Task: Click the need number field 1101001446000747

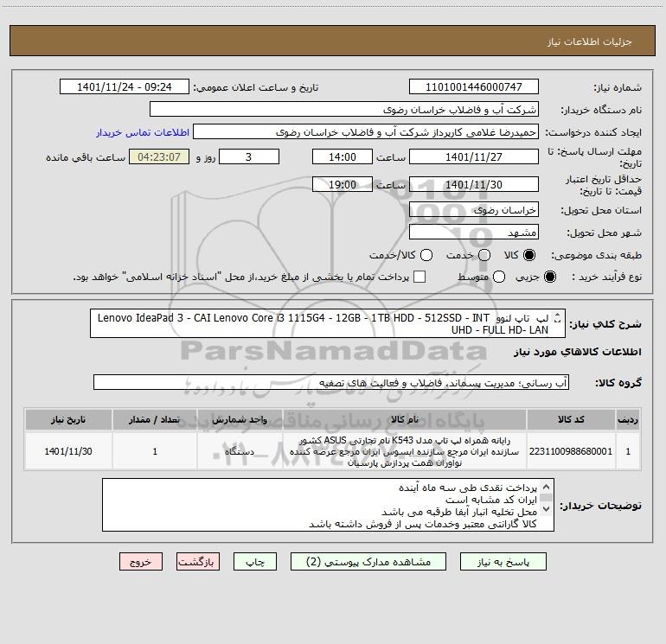Action: click(474, 86)
